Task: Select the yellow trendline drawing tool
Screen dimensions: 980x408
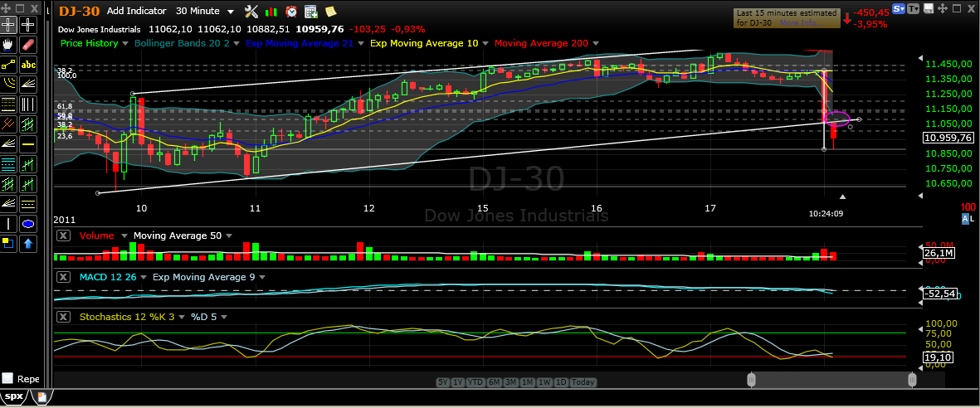Action: pyautogui.click(x=8, y=65)
